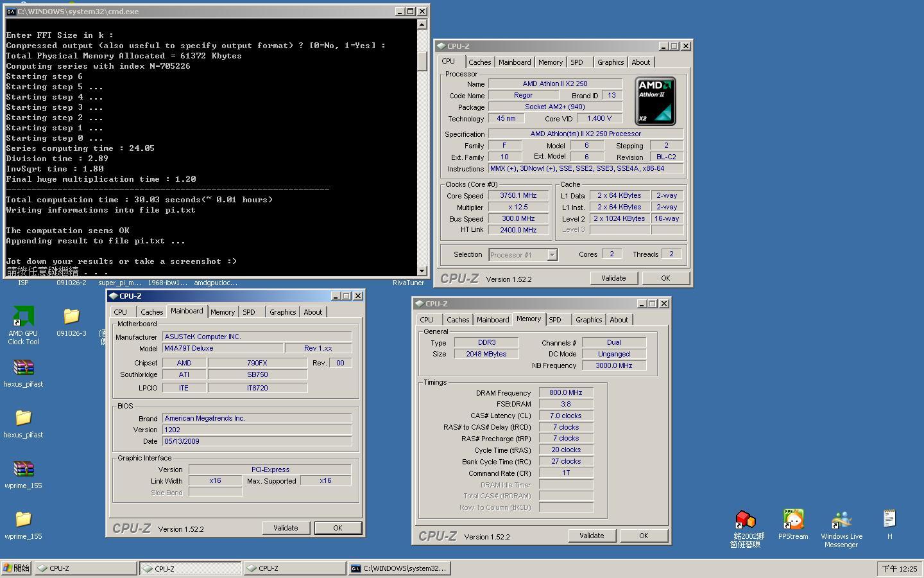Select the 800.0 MHz DRAM frequency value
924x578 pixels.
[566, 392]
